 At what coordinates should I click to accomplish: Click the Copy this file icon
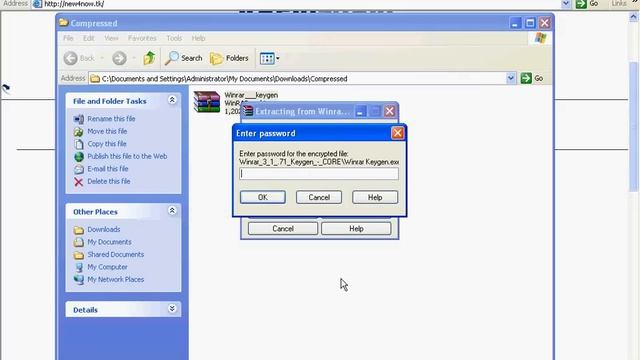[79, 144]
